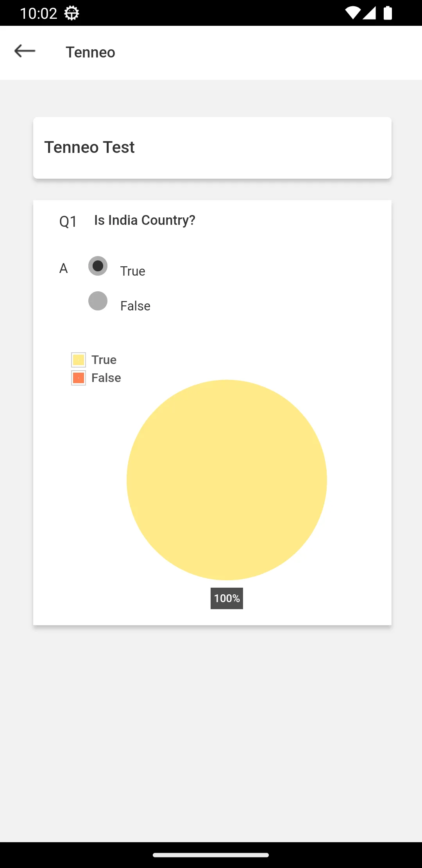The height and width of the screenshot is (868, 422).
Task: Tap the 100% chart value label
Action: 227,598
